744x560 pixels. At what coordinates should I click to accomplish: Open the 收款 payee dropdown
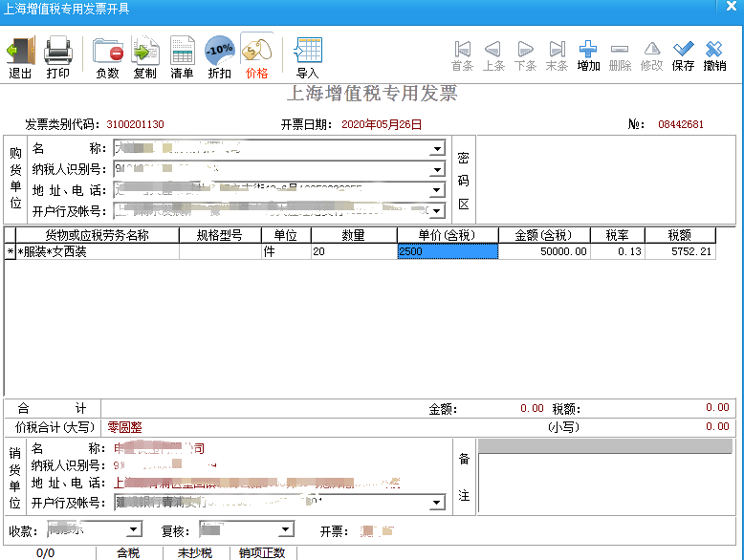click(134, 529)
